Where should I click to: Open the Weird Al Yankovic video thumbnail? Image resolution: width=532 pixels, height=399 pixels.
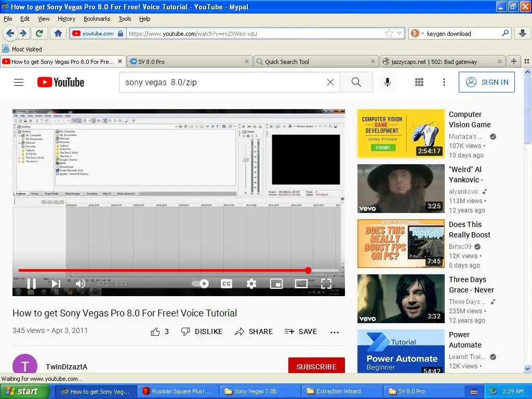(401, 189)
